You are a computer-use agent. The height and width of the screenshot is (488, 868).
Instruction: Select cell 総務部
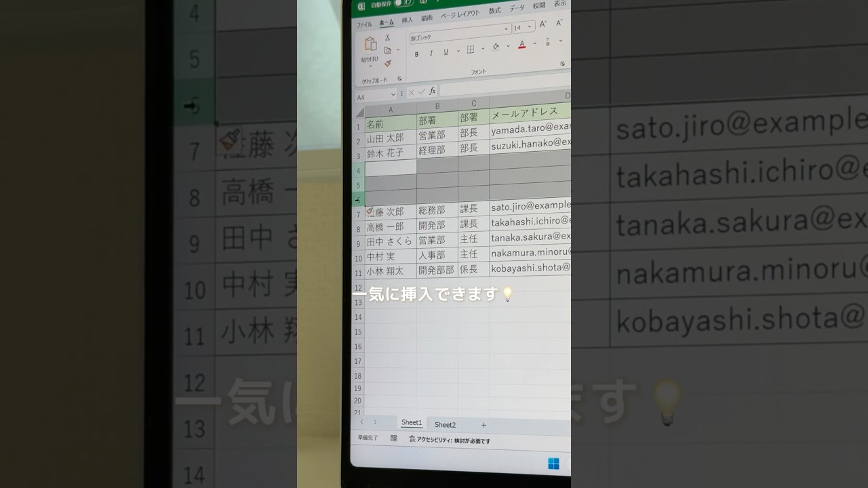point(437,211)
